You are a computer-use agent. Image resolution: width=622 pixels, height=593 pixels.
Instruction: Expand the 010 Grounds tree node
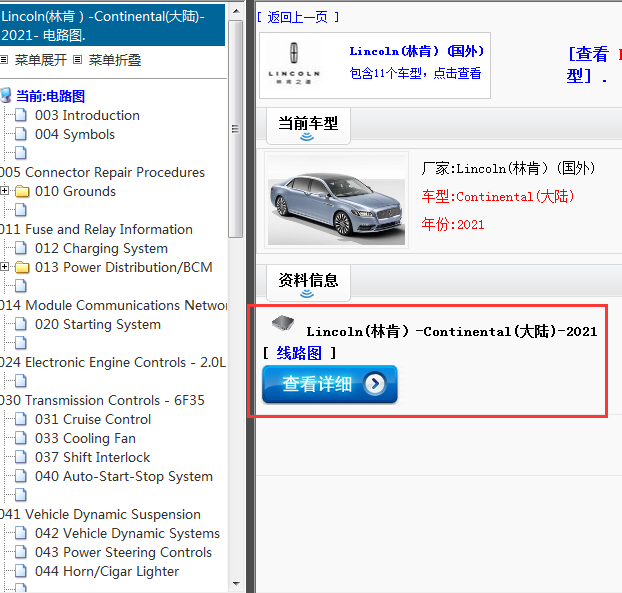pyautogui.click(x=4, y=191)
